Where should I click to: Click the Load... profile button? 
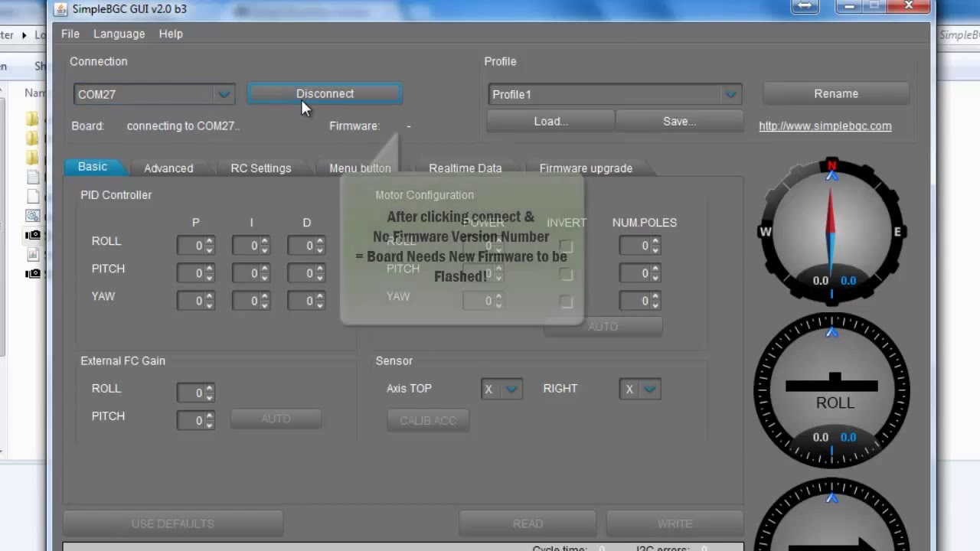click(x=550, y=121)
